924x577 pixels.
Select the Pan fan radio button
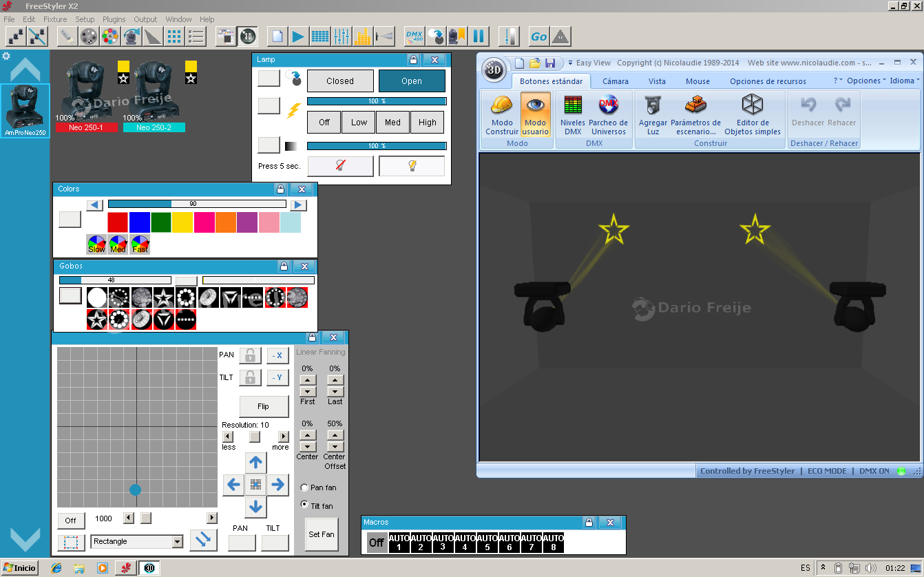click(x=304, y=487)
